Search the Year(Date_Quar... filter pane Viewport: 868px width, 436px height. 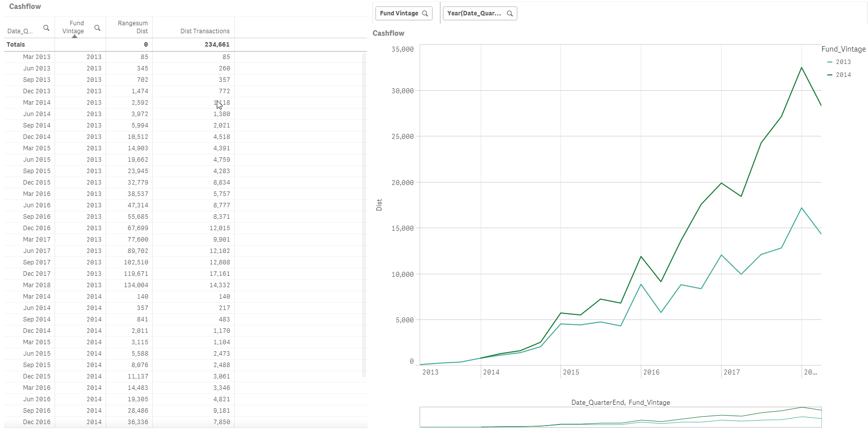[x=510, y=13]
